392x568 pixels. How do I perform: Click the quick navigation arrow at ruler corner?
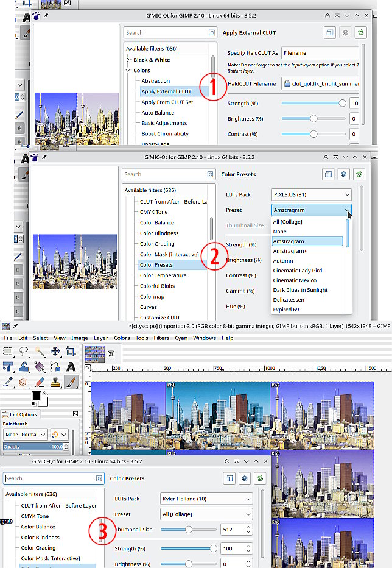click(87, 367)
